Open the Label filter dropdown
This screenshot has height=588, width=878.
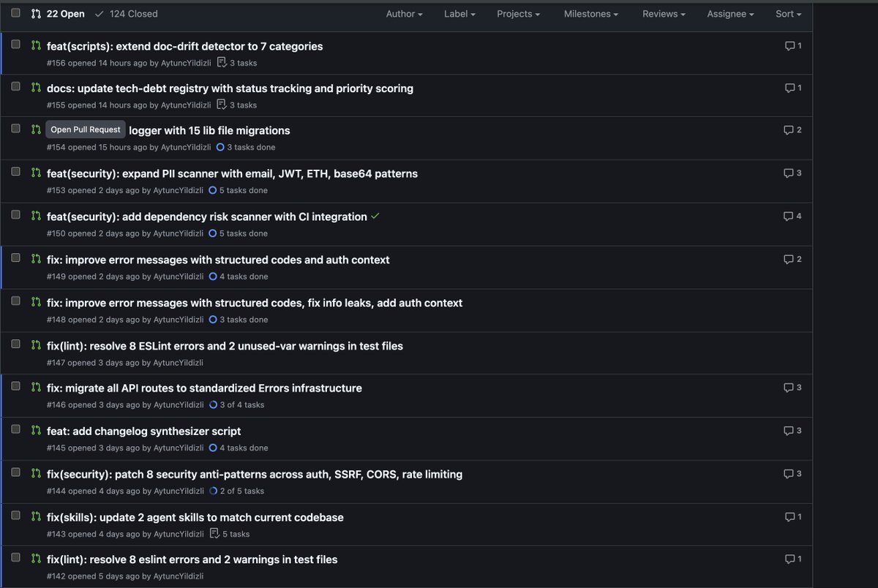459,14
